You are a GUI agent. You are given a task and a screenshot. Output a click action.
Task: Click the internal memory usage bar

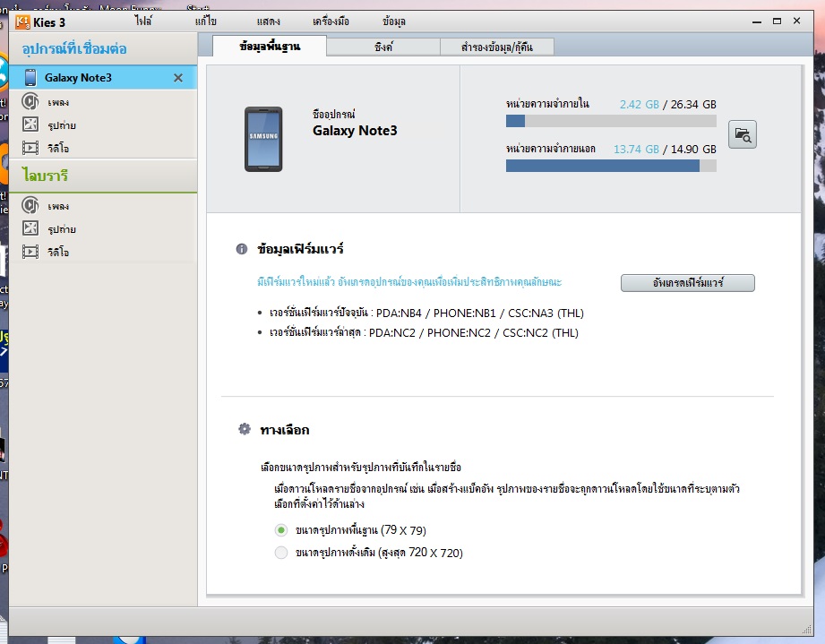point(611,121)
